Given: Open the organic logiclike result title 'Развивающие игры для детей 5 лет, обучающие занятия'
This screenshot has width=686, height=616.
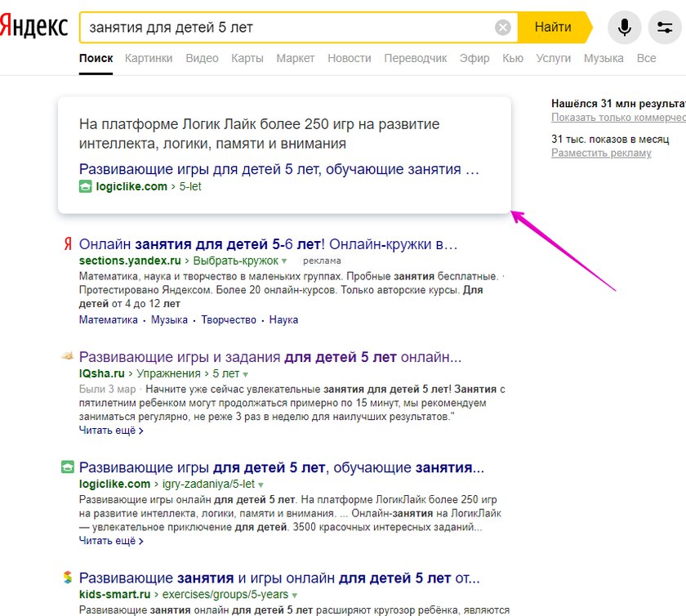Looking at the screenshot, I should [281, 467].
